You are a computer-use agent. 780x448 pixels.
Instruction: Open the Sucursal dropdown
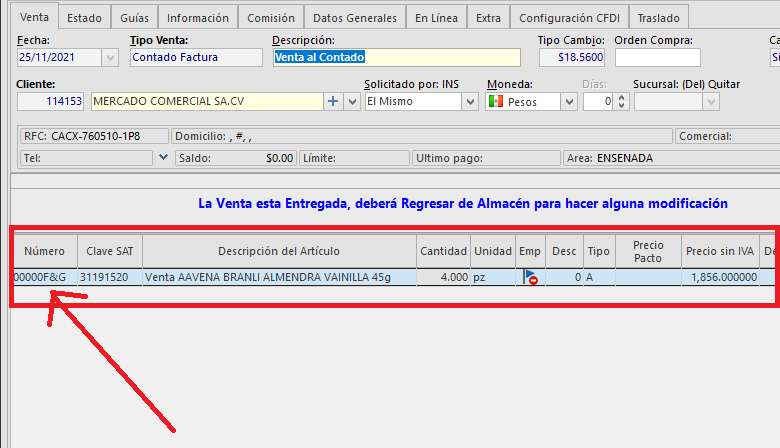(x=711, y=101)
